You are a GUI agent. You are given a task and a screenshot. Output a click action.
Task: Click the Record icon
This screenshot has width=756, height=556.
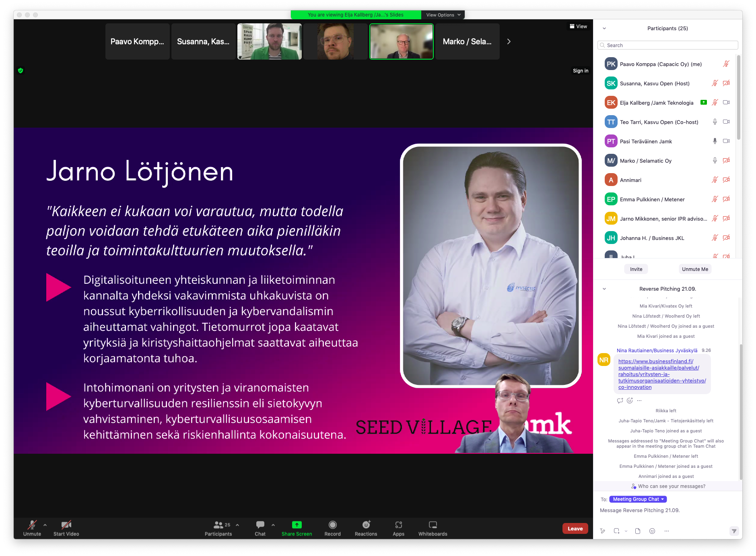coord(332,525)
